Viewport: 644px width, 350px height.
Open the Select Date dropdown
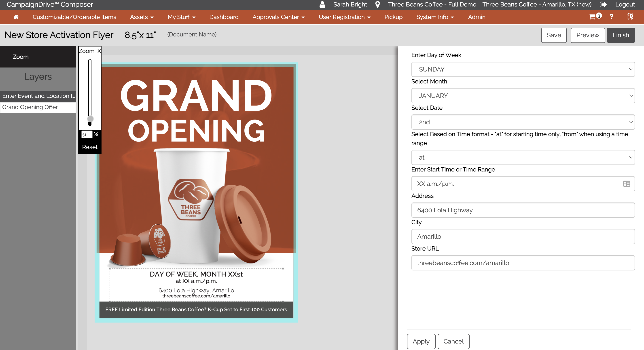(x=523, y=122)
